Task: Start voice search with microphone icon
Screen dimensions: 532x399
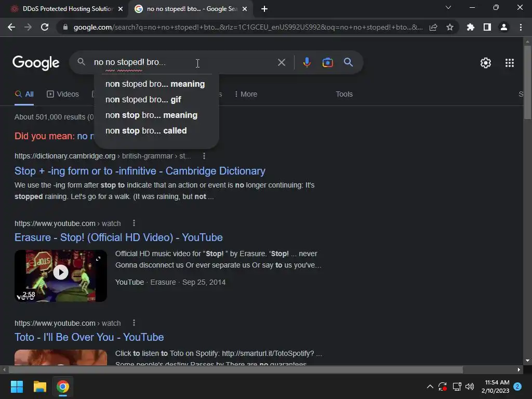Action: pyautogui.click(x=307, y=62)
